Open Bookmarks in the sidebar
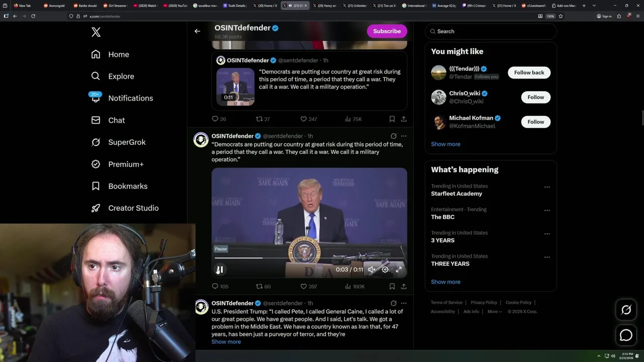This screenshot has width=644, height=362. [x=119, y=186]
